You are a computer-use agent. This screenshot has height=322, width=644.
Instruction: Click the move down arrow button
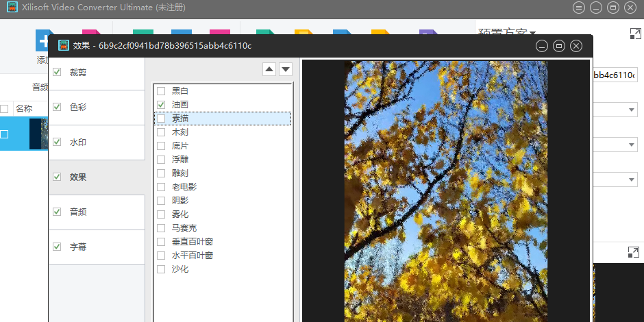(286, 69)
